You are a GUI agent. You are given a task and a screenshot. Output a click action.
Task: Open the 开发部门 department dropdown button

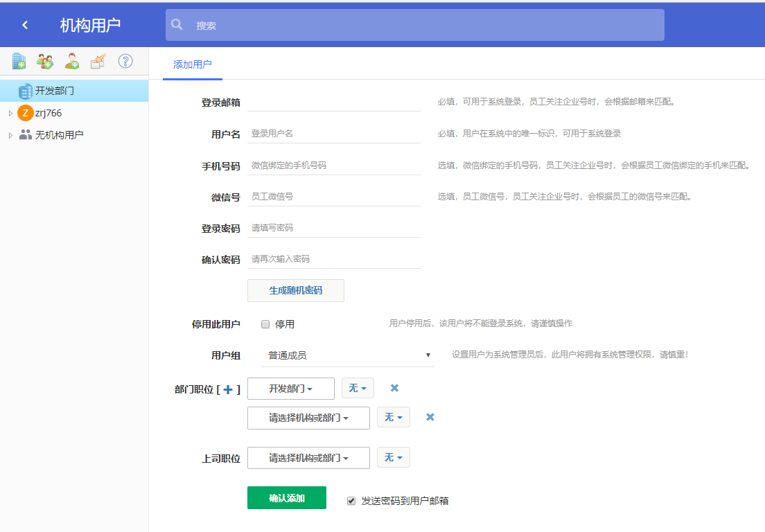290,389
